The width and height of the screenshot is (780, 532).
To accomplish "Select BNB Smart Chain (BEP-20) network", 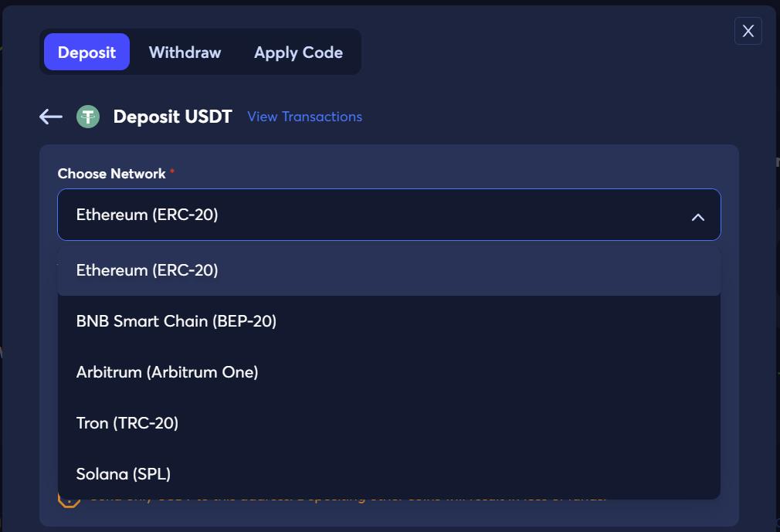I will pyautogui.click(x=389, y=321).
